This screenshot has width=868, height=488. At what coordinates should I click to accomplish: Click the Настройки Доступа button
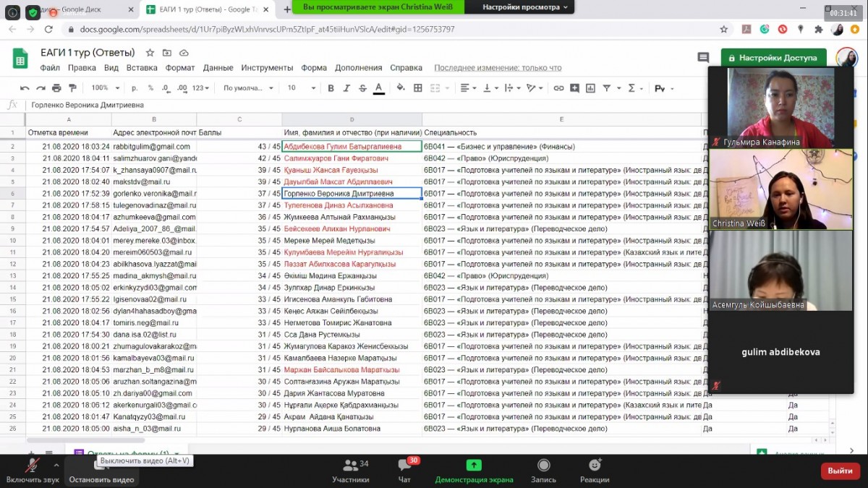coord(773,58)
